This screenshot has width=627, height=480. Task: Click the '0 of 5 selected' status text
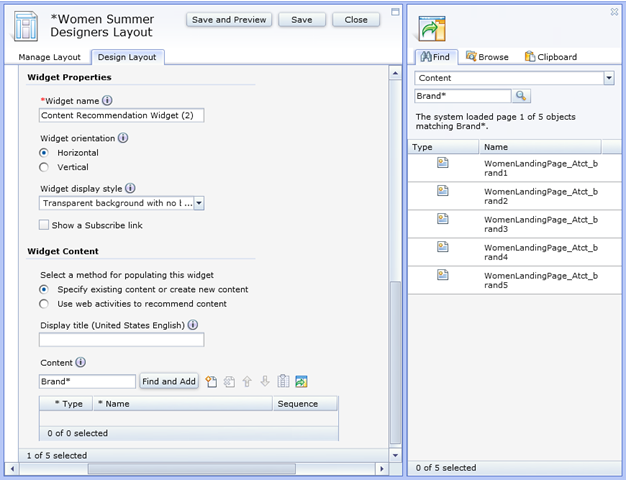click(x=446, y=468)
